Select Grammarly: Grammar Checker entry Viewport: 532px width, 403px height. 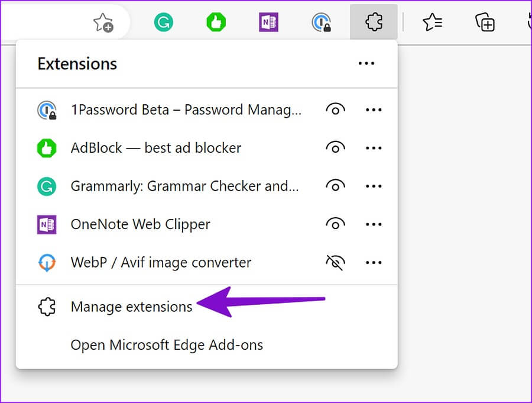click(x=184, y=186)
